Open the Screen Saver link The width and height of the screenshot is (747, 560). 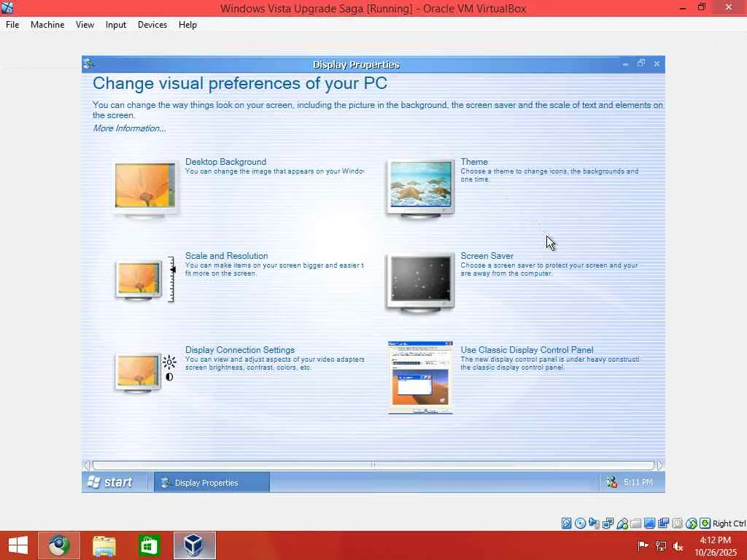[487, 256]
